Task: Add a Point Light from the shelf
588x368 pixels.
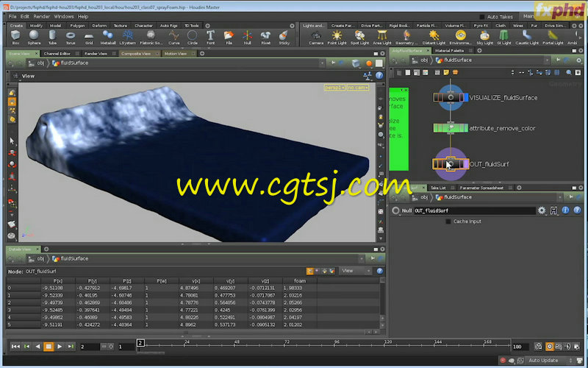Action: point(337,38)
